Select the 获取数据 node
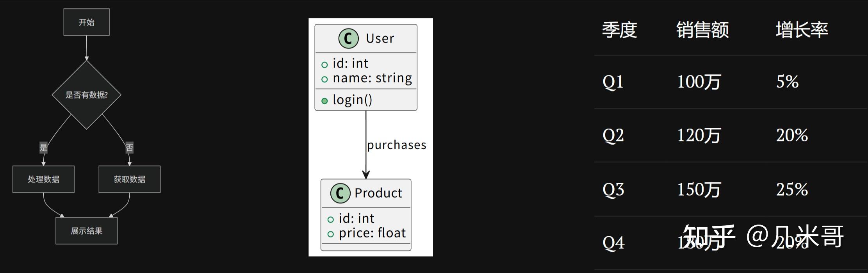 coord(129,179)
